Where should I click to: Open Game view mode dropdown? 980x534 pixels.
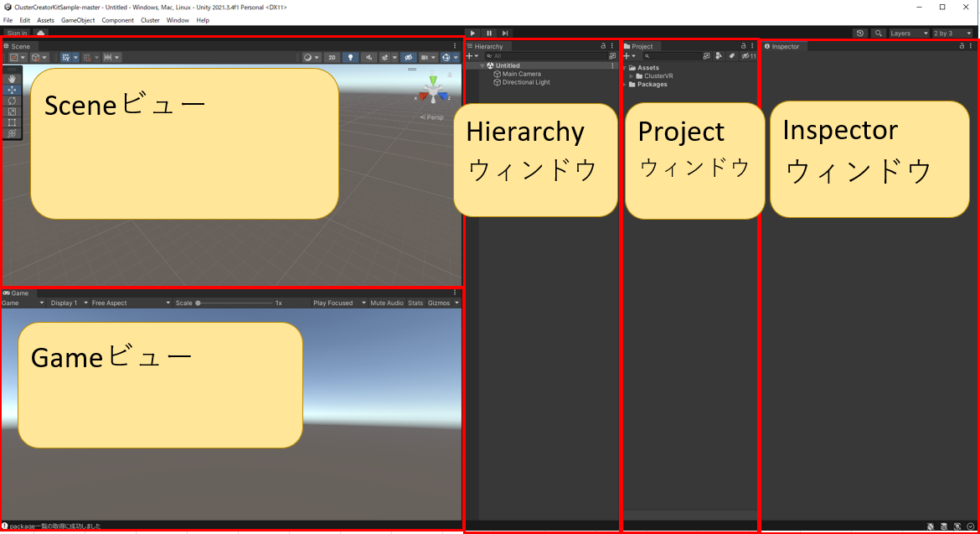point(23,303)
